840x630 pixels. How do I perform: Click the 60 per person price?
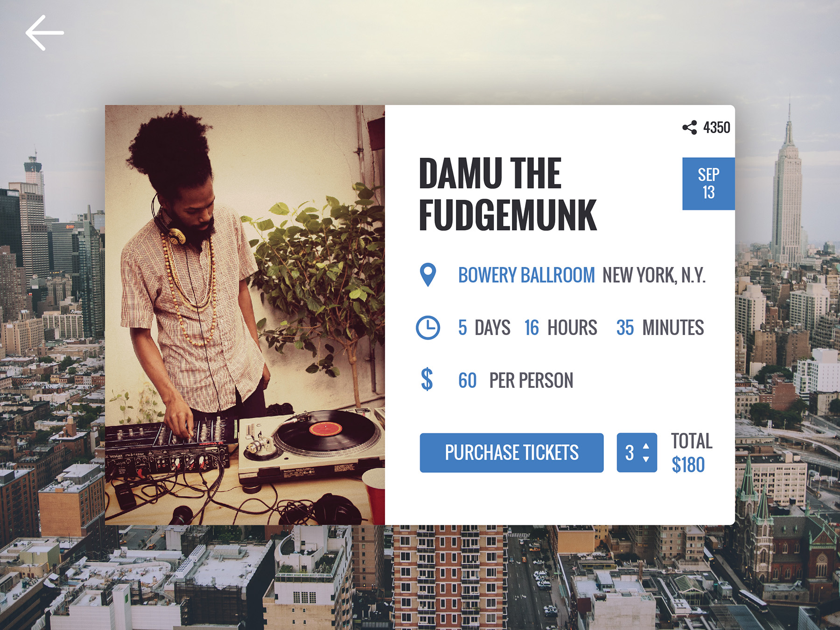click(516, 380)
